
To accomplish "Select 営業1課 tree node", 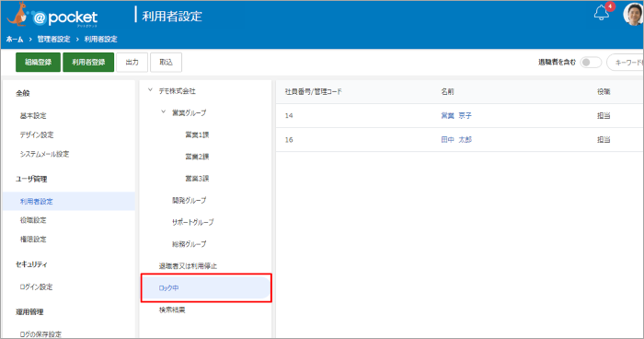I will click(197, 134).
